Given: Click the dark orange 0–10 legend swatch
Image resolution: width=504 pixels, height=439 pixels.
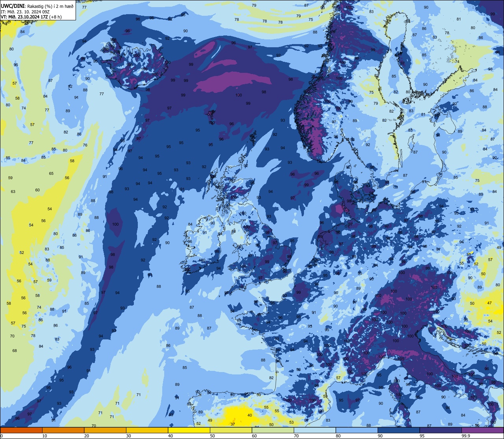Looking at the screenshot, I should (21, 430).
